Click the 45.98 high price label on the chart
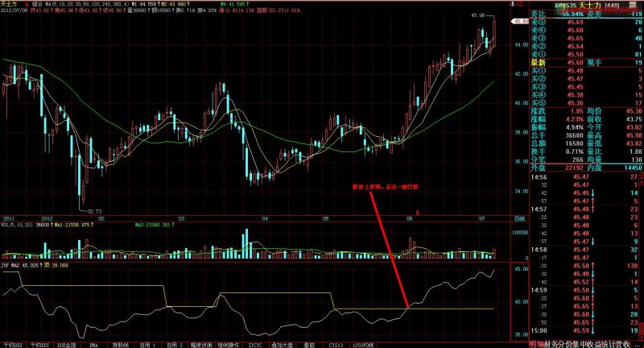Image resolution: width=644 pixels, height=348 pixels. click(478, 15)
